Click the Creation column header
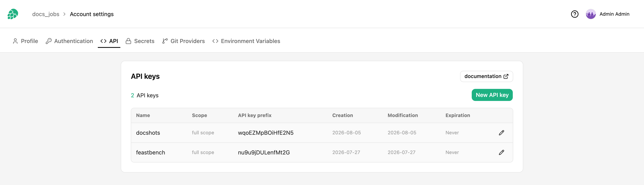The image size is (644, 185). point(343,115)
